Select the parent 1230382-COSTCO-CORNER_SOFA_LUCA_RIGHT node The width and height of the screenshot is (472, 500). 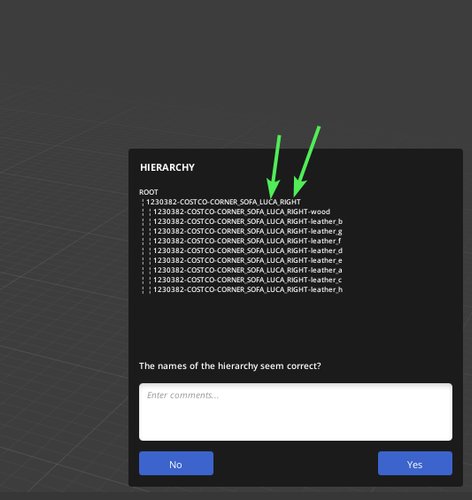tap(223, 202)
